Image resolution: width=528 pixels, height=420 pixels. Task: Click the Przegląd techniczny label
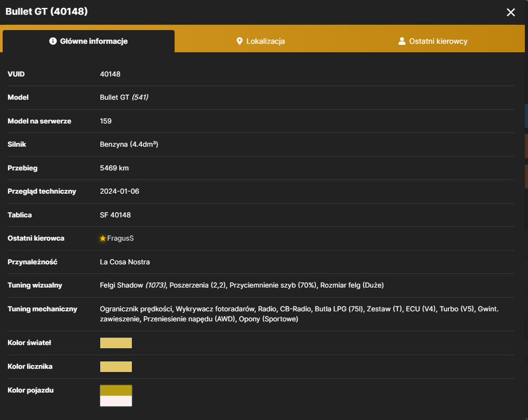42,192
